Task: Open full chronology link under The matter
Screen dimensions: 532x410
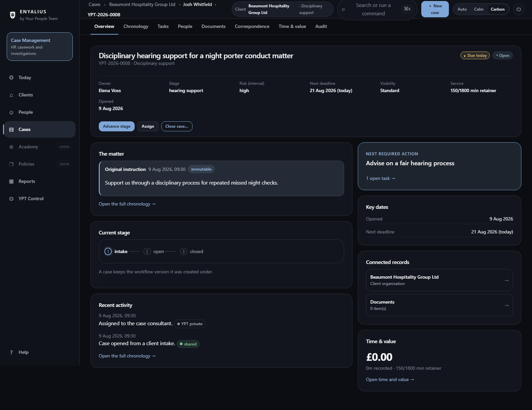Action: coord(127,204)
